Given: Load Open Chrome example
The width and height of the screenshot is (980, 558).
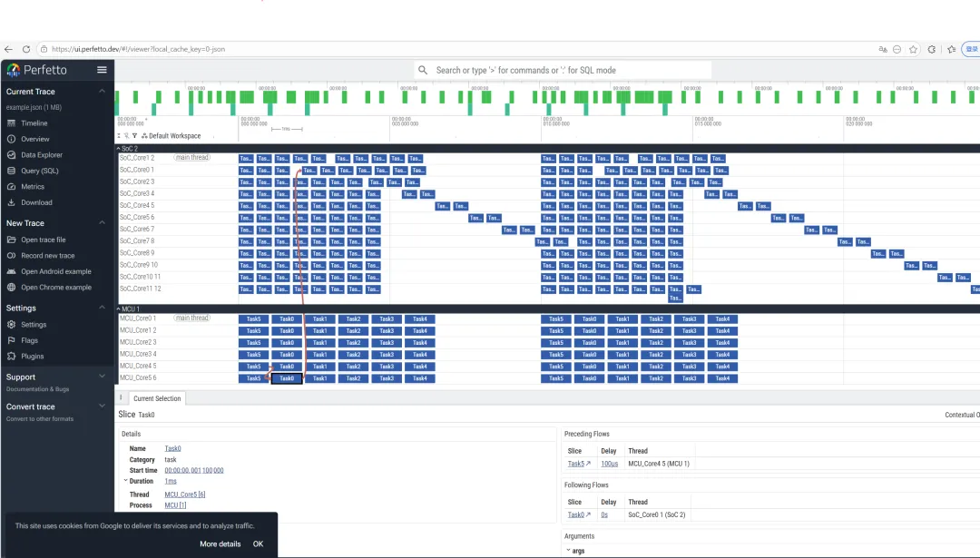Looking at the screenshot, I should point(49,288).
